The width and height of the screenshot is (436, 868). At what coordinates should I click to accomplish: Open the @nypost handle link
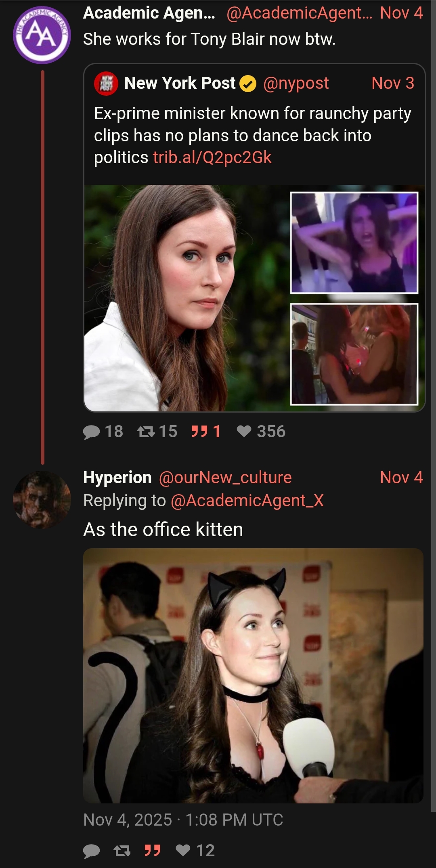(296, 83)
